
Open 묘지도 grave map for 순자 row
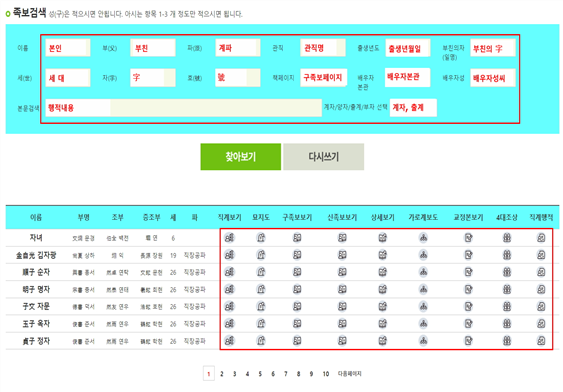[261, 272]
